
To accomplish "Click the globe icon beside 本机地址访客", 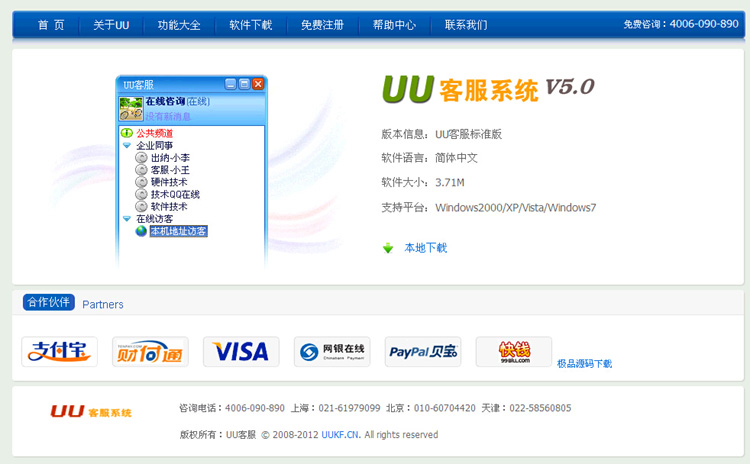I will [x=141, y=231].
